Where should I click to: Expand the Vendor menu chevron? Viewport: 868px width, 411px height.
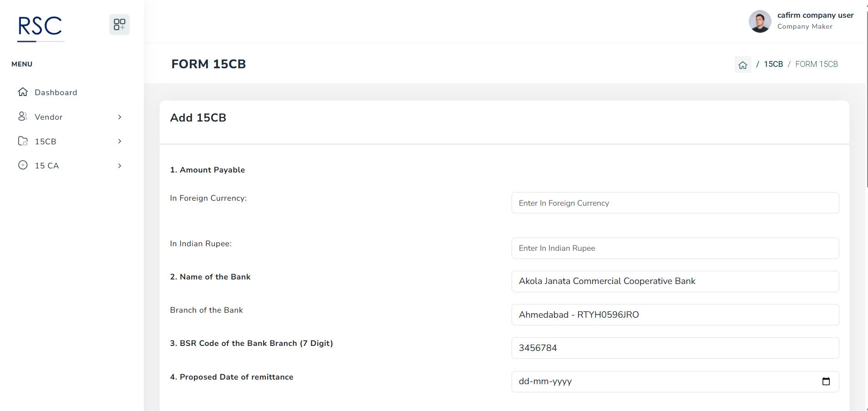tap(120, 117)
